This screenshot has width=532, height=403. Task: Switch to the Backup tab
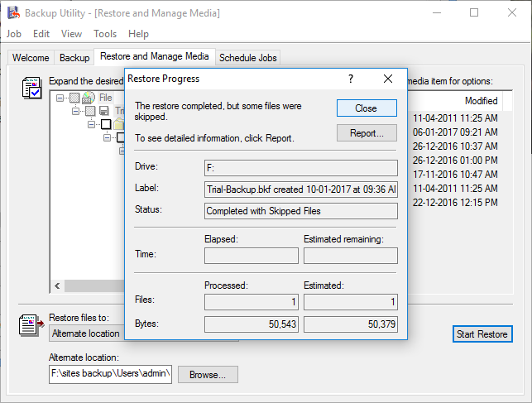(74, 58)
